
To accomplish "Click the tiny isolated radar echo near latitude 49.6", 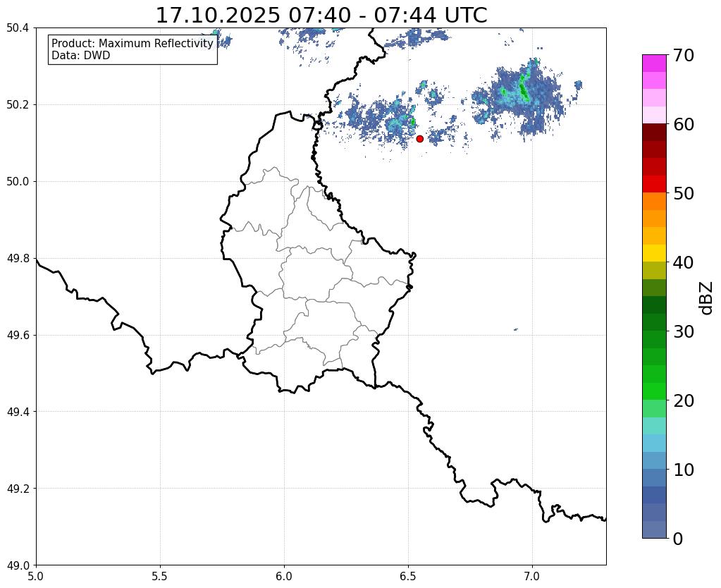I will coord(516,329).
